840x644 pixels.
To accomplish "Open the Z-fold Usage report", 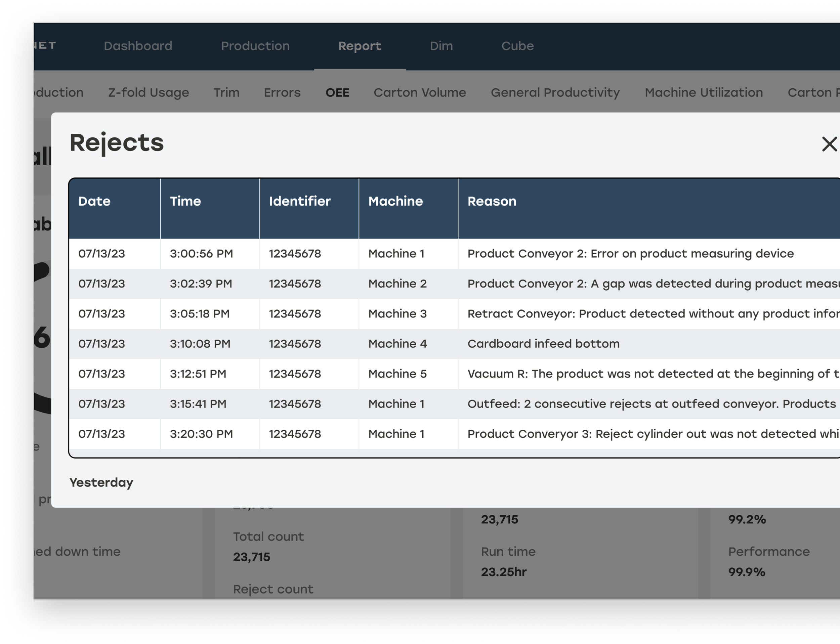I will point(149,92).
